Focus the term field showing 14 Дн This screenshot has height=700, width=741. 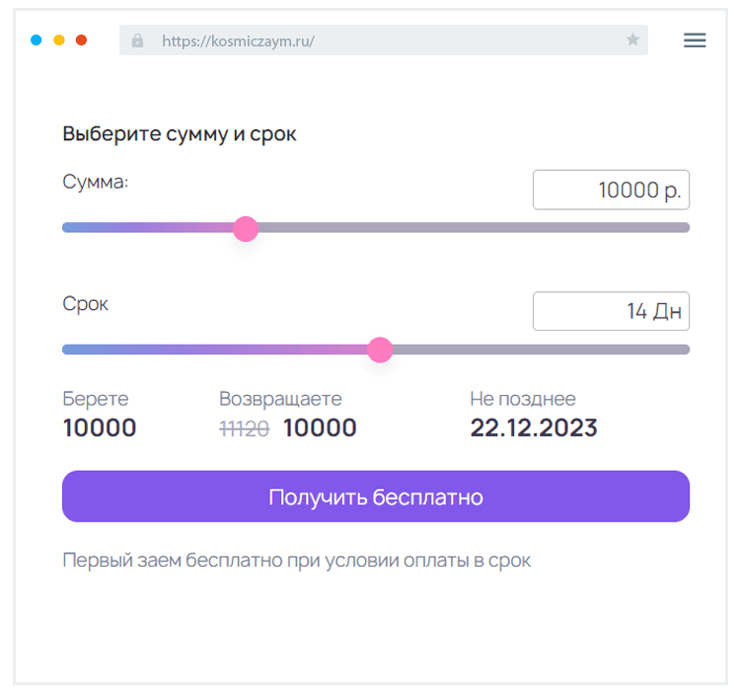[611, 311]
